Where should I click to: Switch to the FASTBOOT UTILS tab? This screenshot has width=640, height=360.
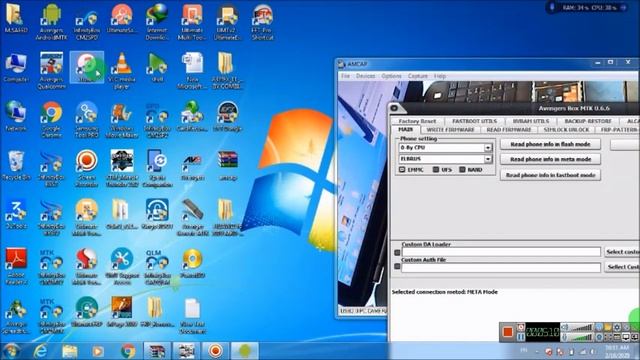tap(474, 121)
